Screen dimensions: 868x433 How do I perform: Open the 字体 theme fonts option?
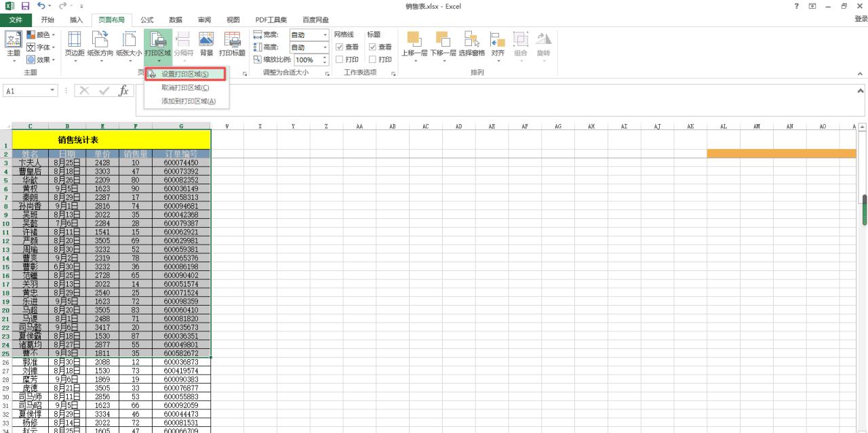pos(41,47)
